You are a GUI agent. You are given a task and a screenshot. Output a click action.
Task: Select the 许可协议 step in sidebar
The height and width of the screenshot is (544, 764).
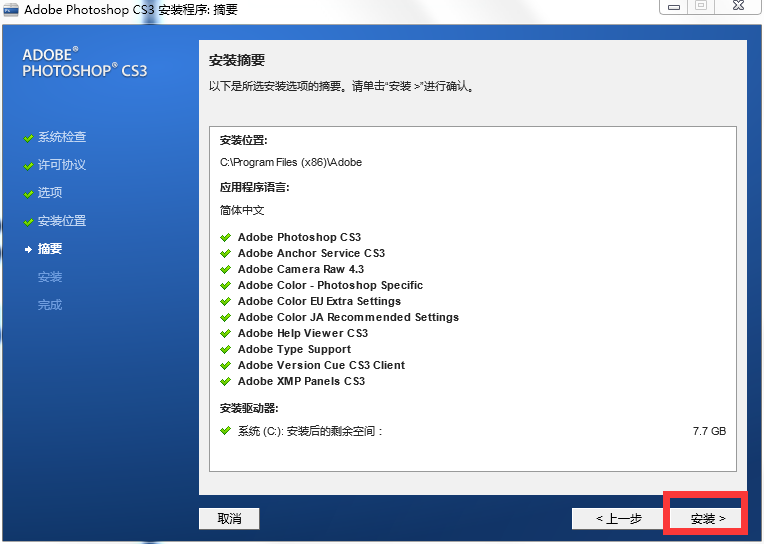pyautogui.click(x=62, y=165)
